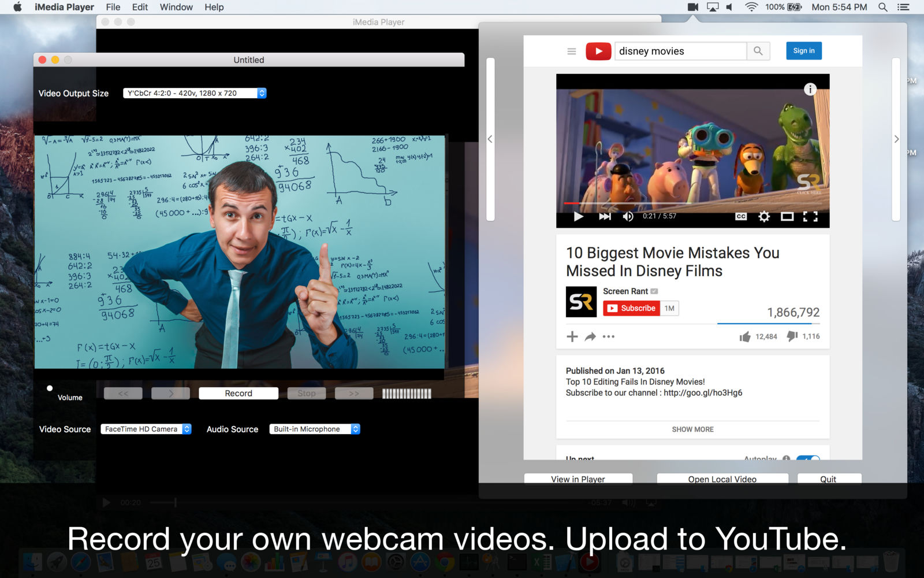Click the fast forward >> button
The image size is (924, 578).
353,393
